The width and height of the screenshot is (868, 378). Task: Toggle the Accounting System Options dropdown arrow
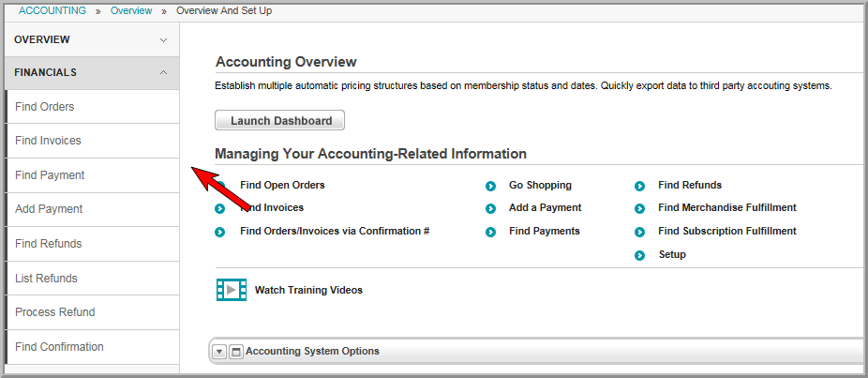click(x=219, y=352)
